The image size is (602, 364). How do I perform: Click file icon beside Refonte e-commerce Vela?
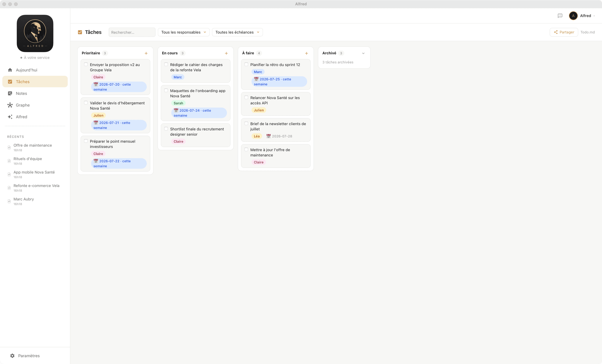click(x=9, y=188)
